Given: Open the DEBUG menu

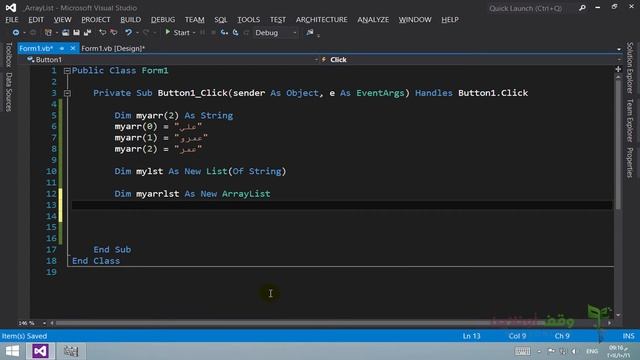Looking at the screenshot, I should pos(163,20).
